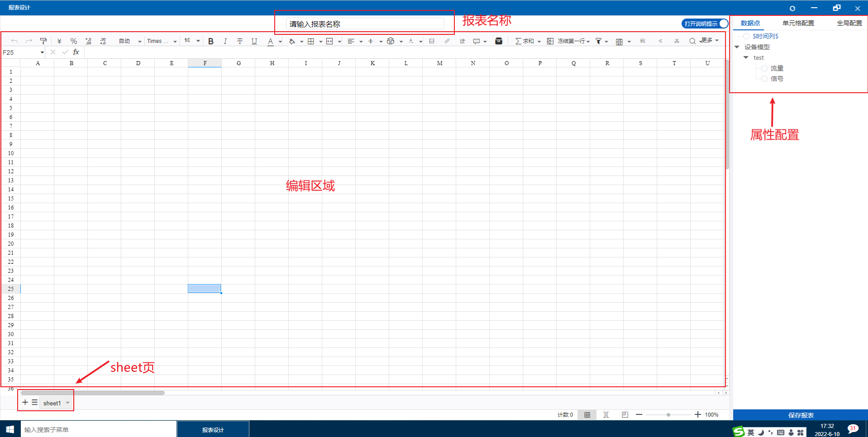Click the insert link icon
This screenshot has height=437, width=868.
447,41
